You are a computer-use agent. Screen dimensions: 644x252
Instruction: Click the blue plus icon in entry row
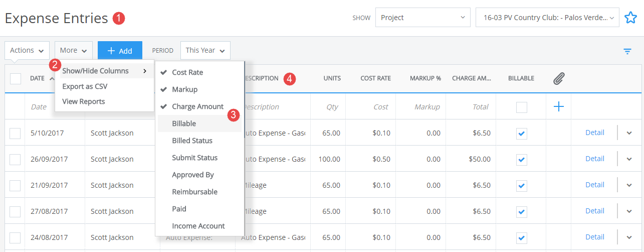(x=559, y=106)
